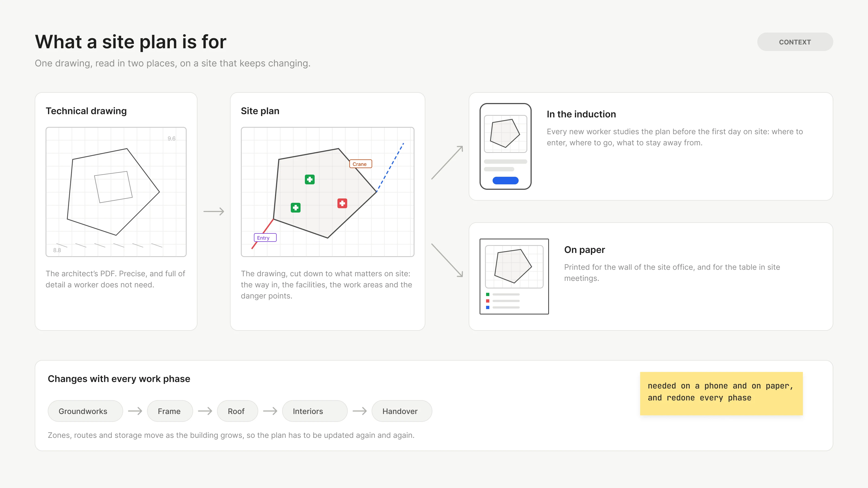Click the 'Technical drawing' card heading
Screen dimensions: 868x488
pos(86,111)
